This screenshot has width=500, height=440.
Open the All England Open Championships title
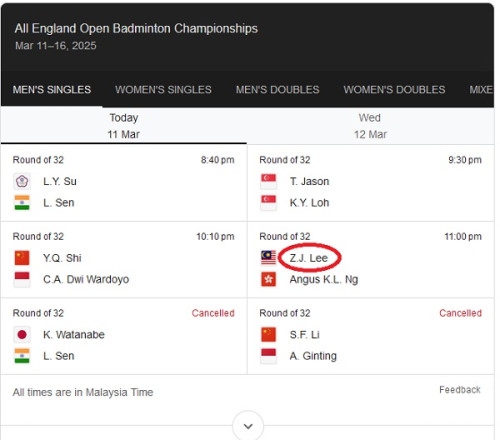click(x=136, y=28)
